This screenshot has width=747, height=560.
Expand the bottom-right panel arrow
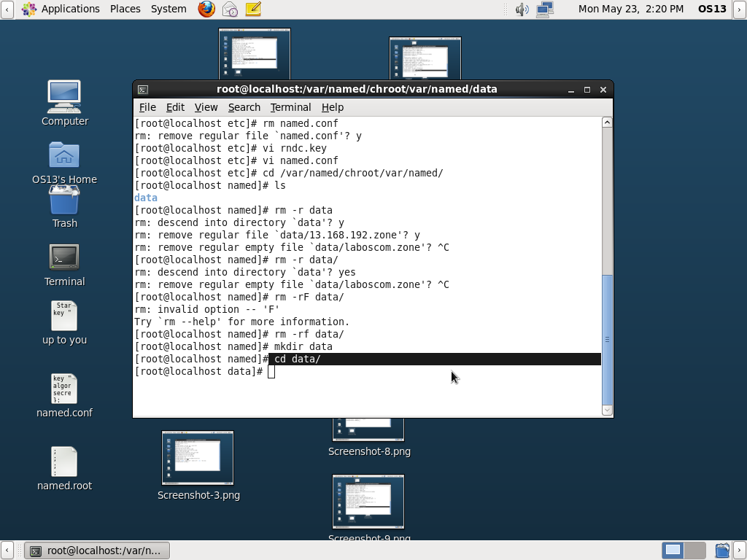740,551
